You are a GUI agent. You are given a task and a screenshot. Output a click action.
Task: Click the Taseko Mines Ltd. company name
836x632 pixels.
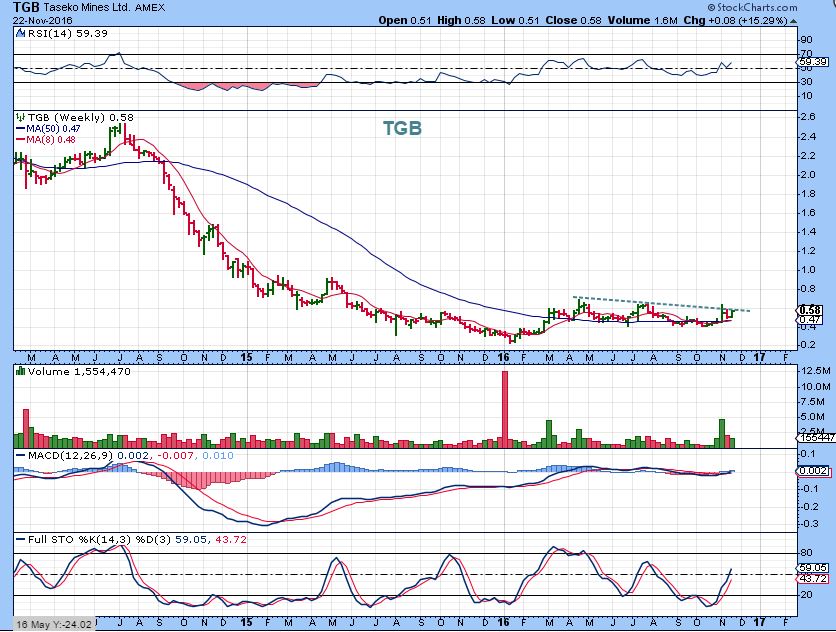click(92, 6)
